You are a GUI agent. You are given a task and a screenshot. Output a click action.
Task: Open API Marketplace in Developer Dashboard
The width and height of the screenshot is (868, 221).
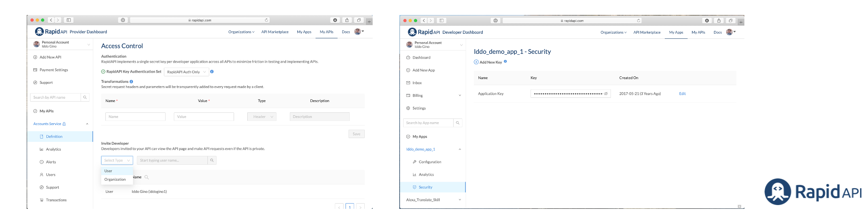(647, 32)
